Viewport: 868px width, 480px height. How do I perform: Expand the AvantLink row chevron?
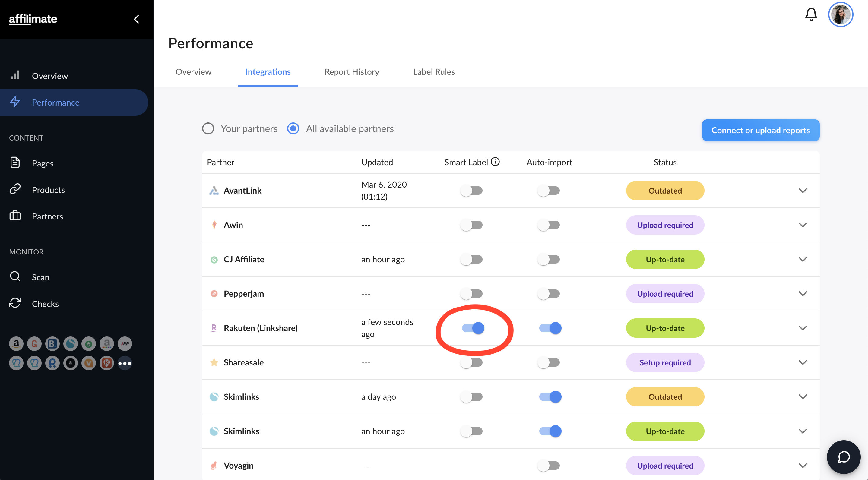(x=803, y=191)
